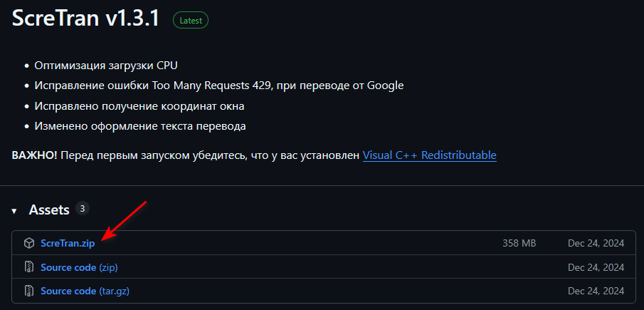The image size is (644, 310).
Task: Click the date in the Source code (zip) row
Action: [596, 267]
